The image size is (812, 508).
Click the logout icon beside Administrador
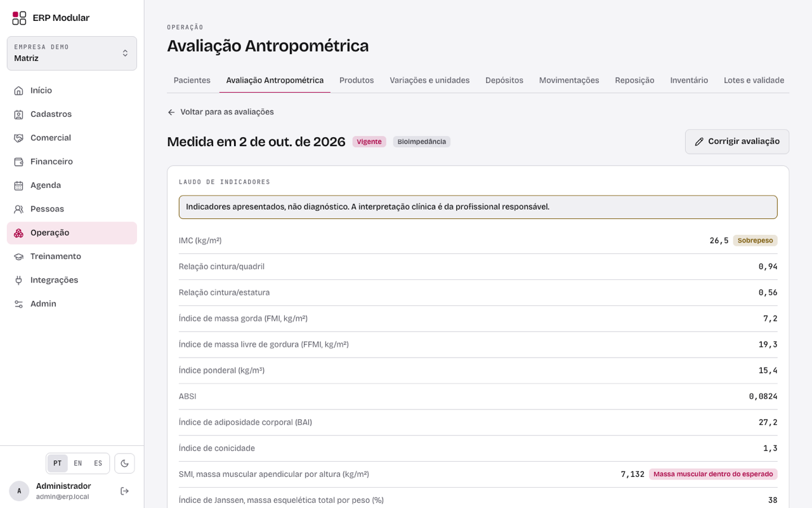point(124,491)
